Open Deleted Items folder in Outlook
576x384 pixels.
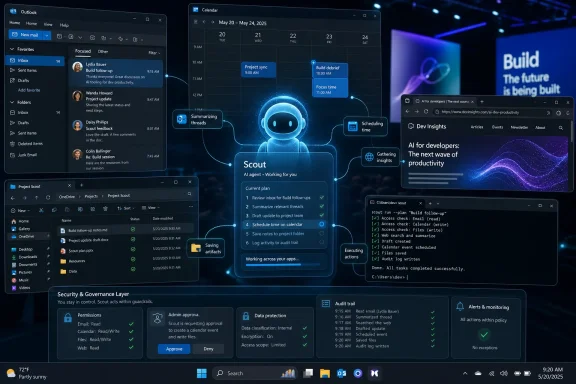[x=30, y=144]
